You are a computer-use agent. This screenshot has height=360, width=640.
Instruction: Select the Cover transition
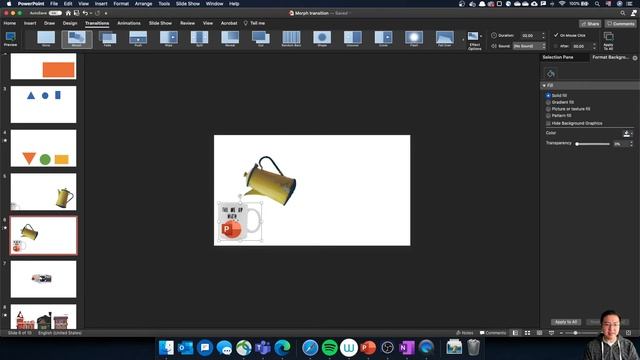click(x=383, y=39)
